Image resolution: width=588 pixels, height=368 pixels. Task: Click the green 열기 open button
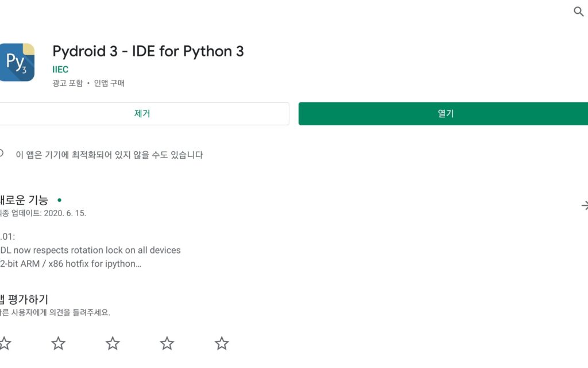point(443,113)
